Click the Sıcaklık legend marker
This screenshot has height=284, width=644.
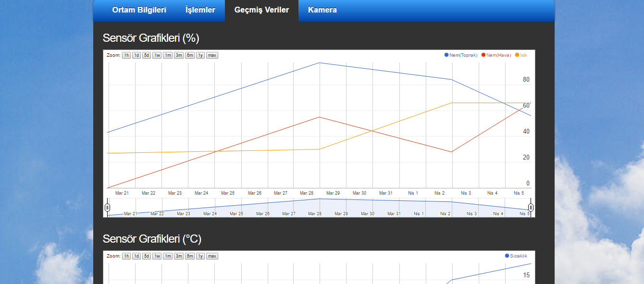(x=507, y=256)
